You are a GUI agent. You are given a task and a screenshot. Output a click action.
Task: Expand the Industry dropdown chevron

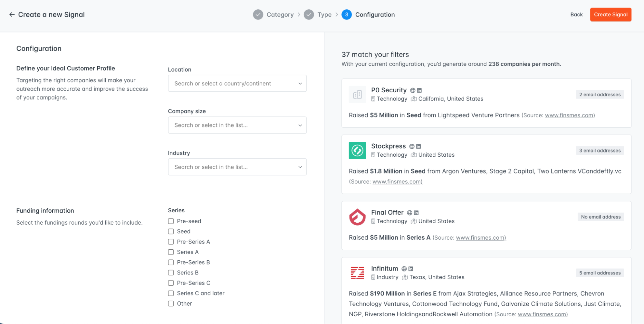(x=300, y=167)
